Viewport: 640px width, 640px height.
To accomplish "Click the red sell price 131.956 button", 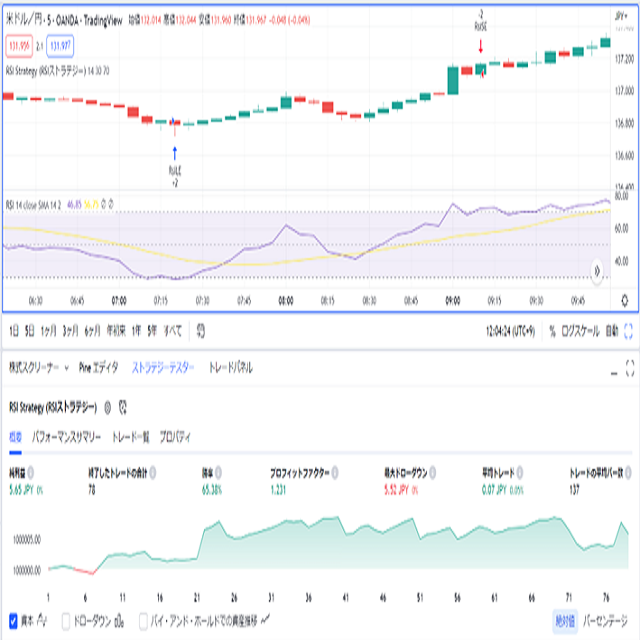I will click(19, 46).
